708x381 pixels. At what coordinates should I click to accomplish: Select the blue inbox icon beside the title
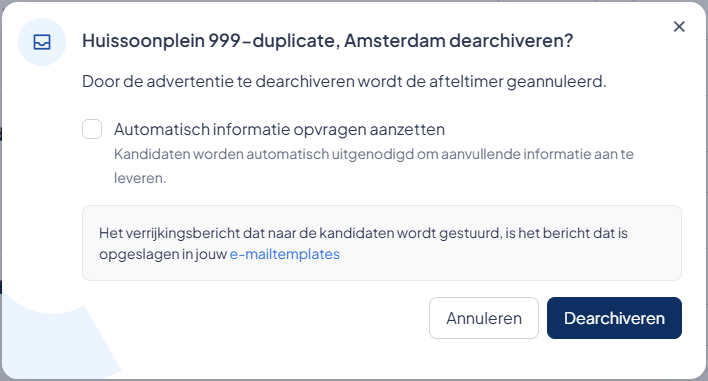click(x=42, y=42)
